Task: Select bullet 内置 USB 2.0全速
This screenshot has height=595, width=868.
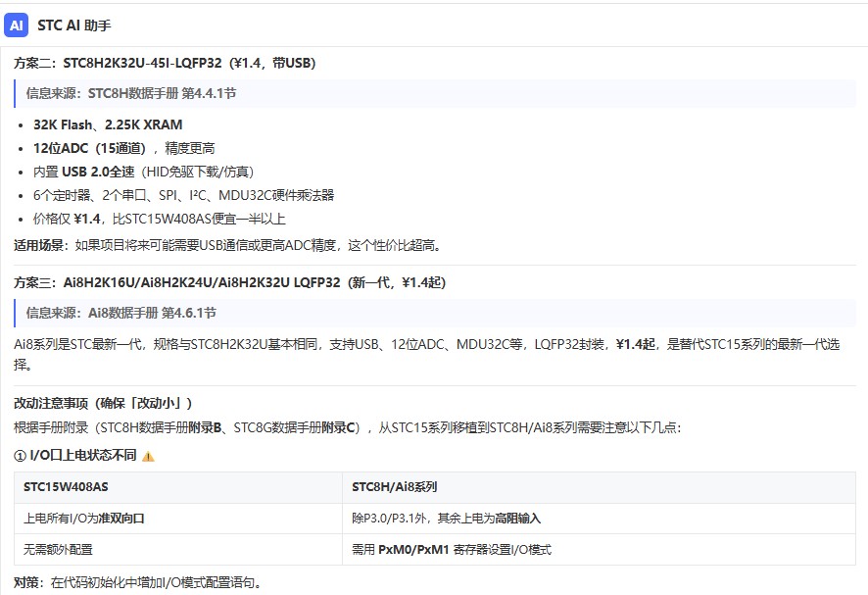Action: tap(143, 173)
